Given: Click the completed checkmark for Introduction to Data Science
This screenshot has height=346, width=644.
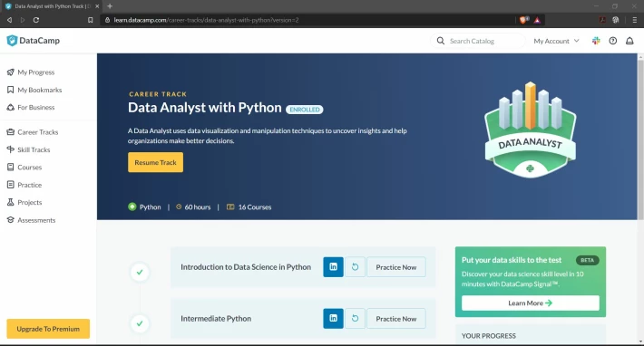Looking at the screenshot, I should [x=140, y=273].
